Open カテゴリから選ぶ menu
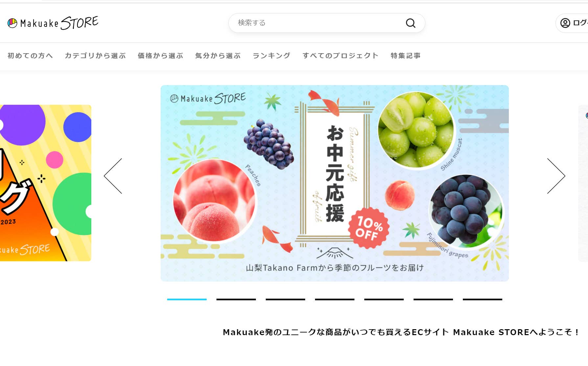 [95, 56]
